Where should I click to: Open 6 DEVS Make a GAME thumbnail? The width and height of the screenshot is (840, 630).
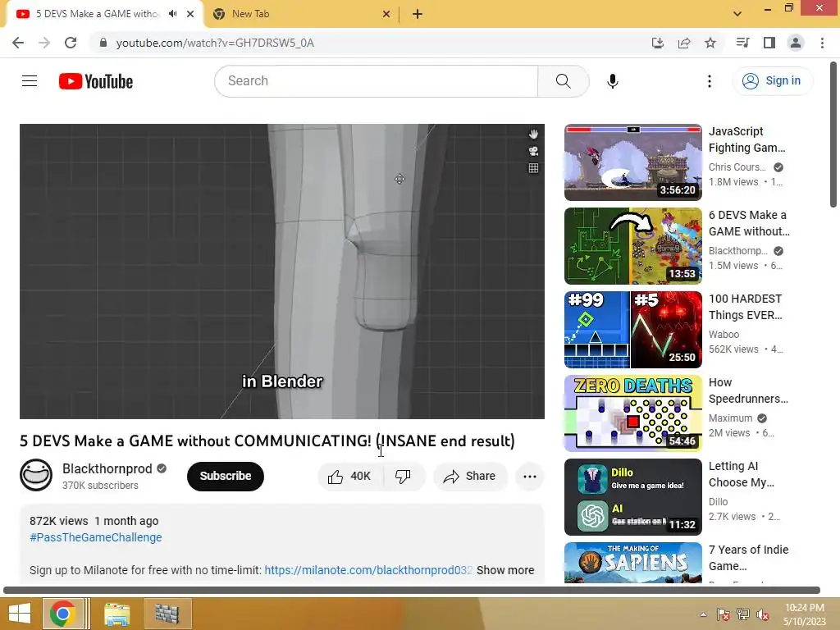(x=632, y=246)
